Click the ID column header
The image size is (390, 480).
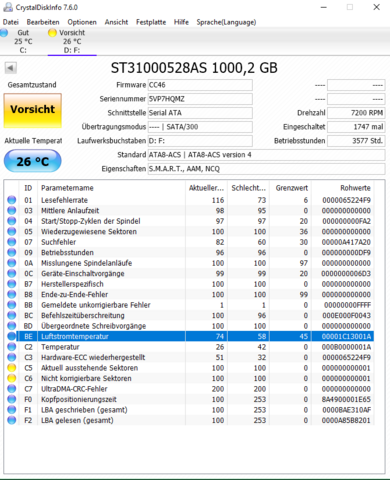(x=29, y=188)
